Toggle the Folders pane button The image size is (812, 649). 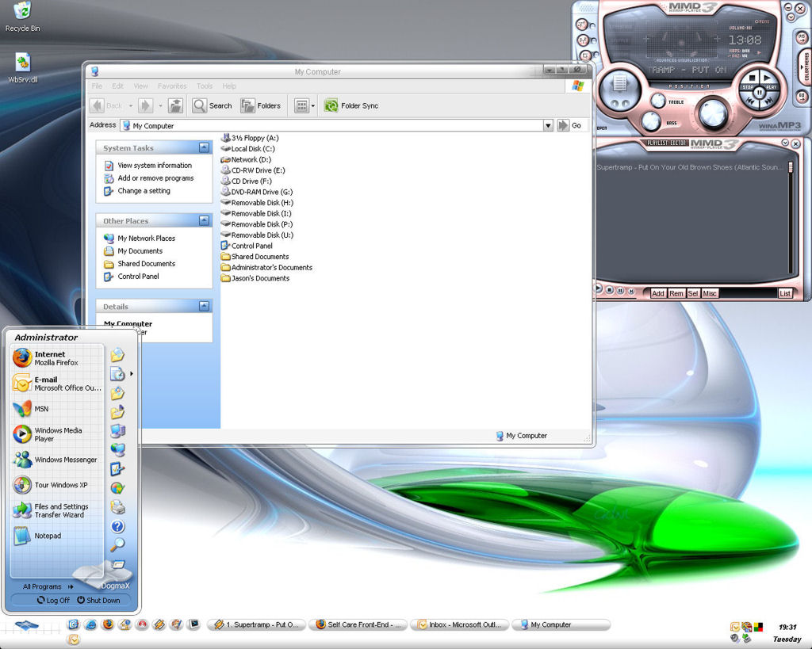pyautogui.click(x=260, y=105)
